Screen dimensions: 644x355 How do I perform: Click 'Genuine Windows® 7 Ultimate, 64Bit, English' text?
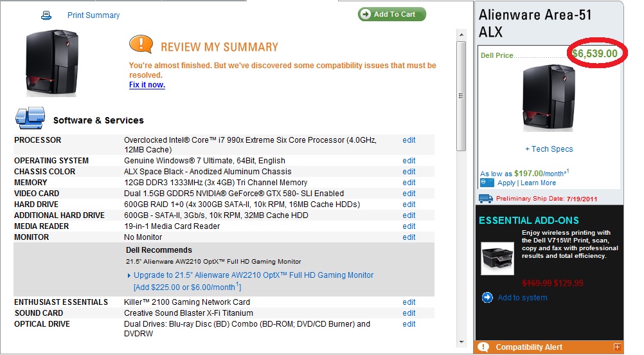click(x=204, y=160)
